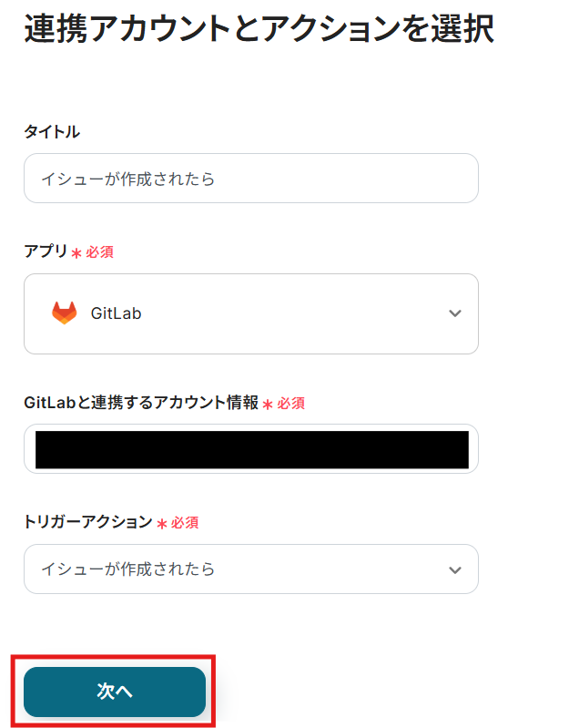Click the GitLab fox logo icon
The height and width of the screenshot is (728, 579).
[65, 313]
